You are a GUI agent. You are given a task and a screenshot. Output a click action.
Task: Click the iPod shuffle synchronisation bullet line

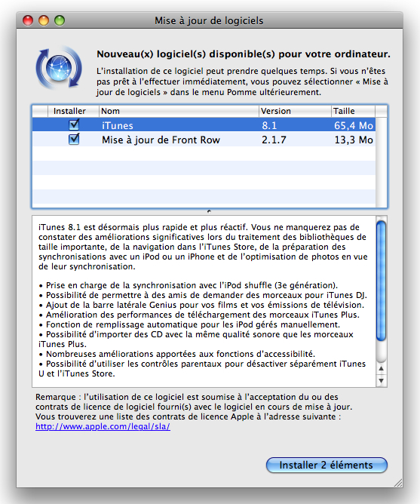(x=188, y=285)
